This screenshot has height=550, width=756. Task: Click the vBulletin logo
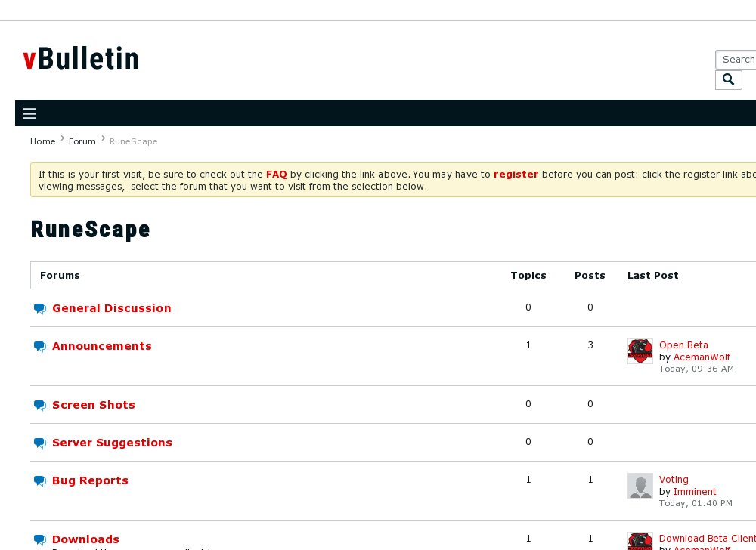pos(81,59)
